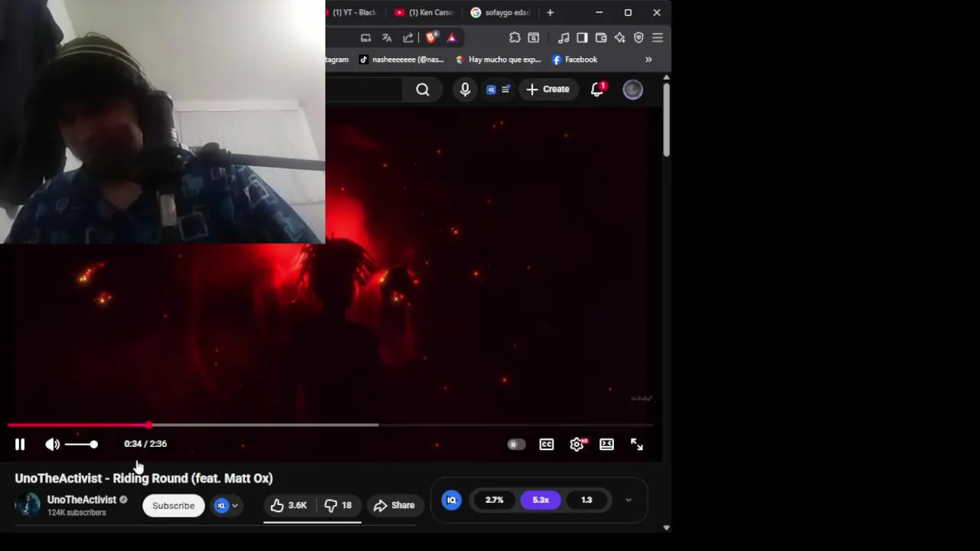Click the Subscribe button

pyautogui.click(x=174, y=506)
